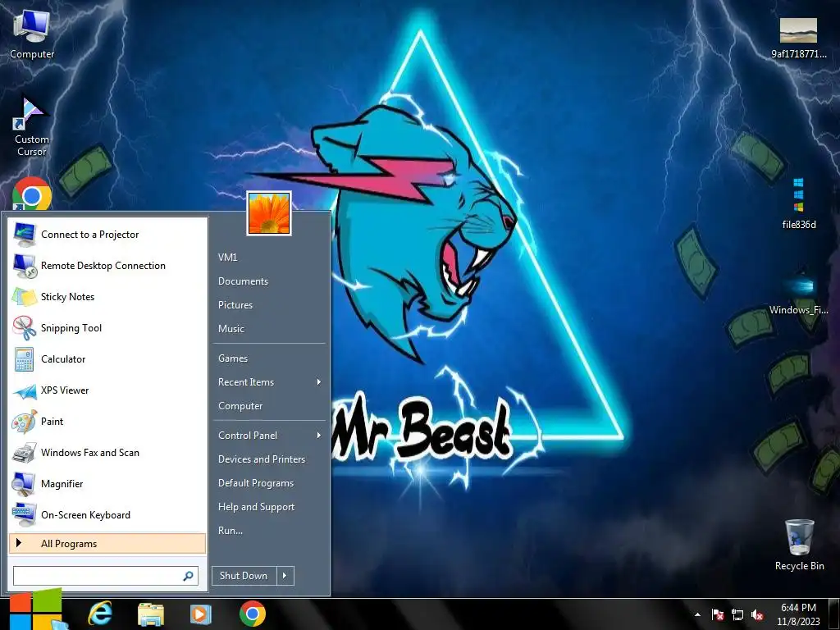Viewport: 840px width, 630px height.
Task: Launch Sticky Notes text label
Action: (67, 297)
